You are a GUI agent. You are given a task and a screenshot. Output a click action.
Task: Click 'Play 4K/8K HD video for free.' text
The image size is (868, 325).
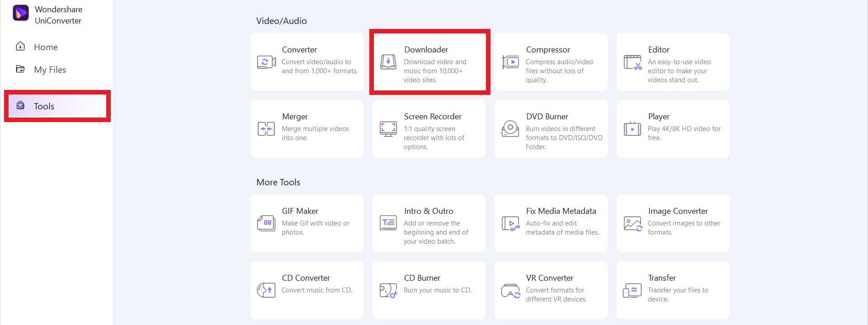pyautogui.click(x=684, y=133)
